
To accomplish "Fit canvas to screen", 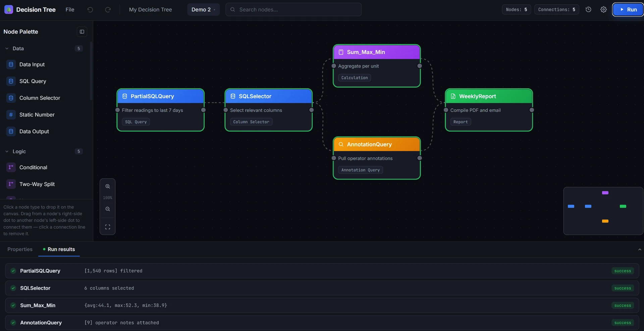I will point(108,227).
